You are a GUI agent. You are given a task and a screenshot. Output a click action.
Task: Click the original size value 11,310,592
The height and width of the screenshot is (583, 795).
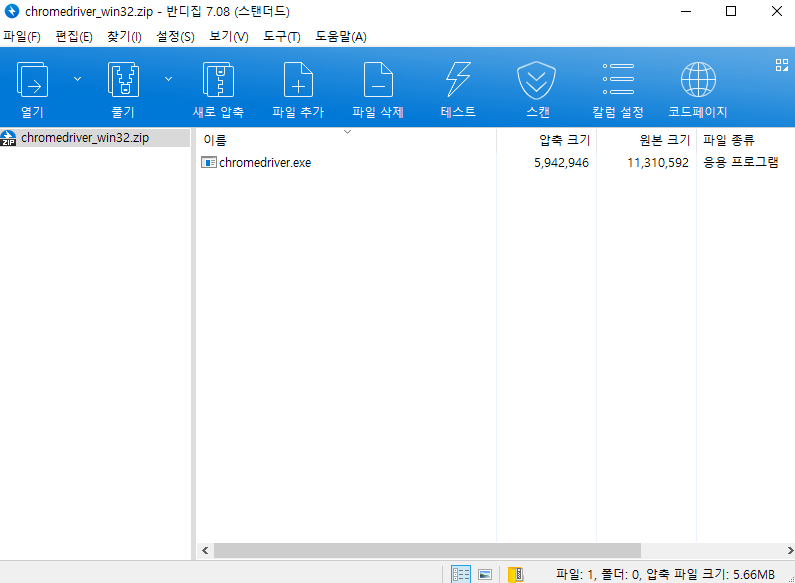pyautogui.click(x=658, y=163)
